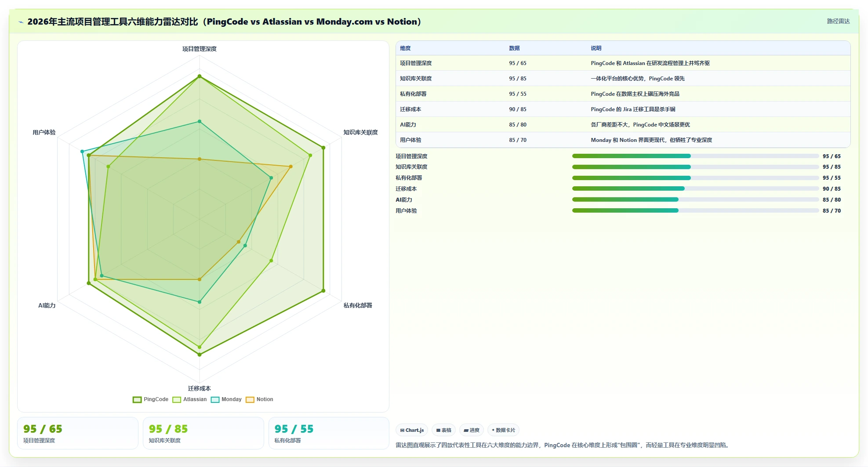Select the 项目管理深度 table row

pos(623,63)
